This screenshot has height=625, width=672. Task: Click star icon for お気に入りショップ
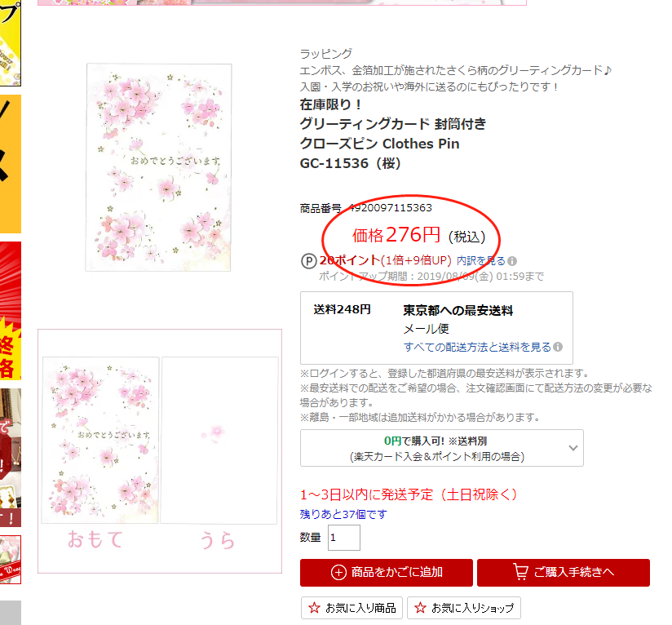coord(421,608)
